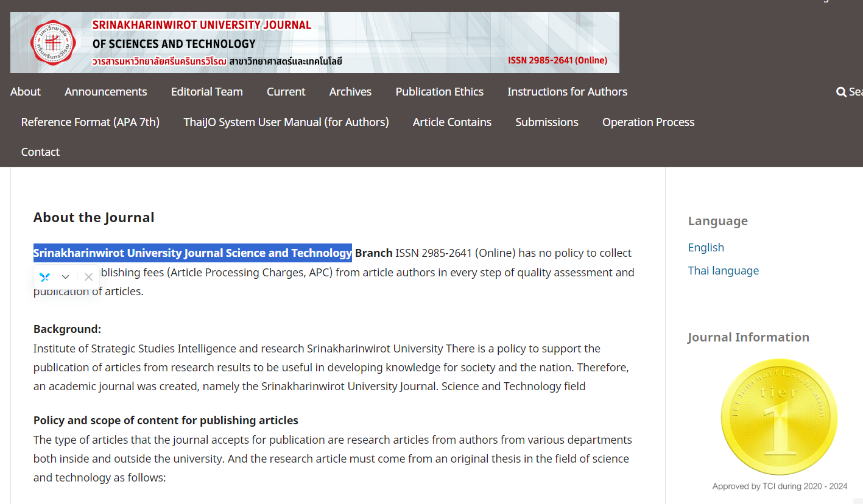
Task: Click the blue translate icon in selection popup
Action: tap(44, 277)
